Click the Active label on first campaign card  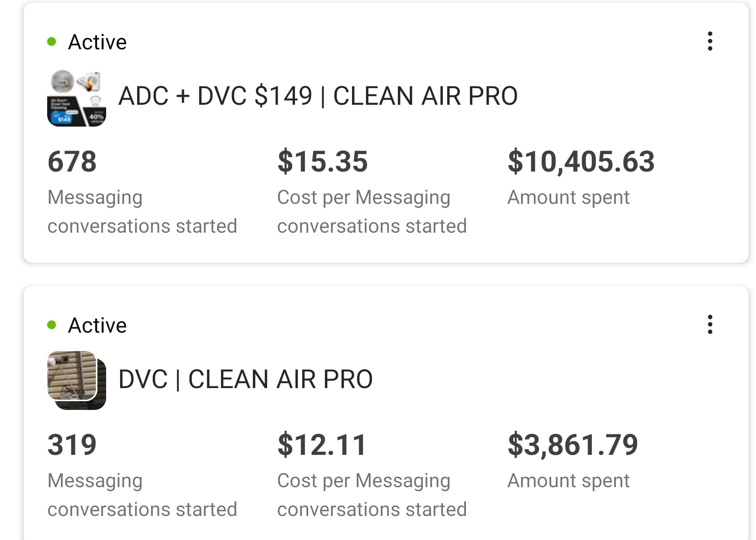(97, 42)
